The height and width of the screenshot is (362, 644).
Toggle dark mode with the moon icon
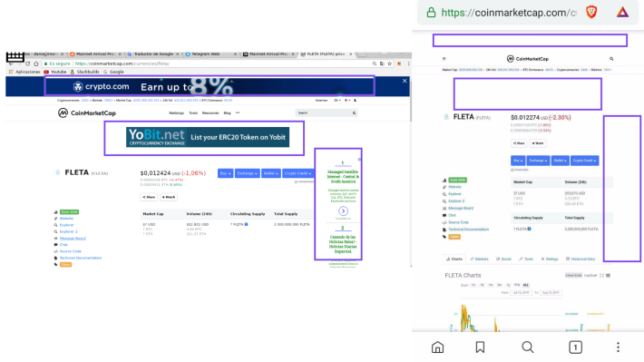[x=356, y=101]
